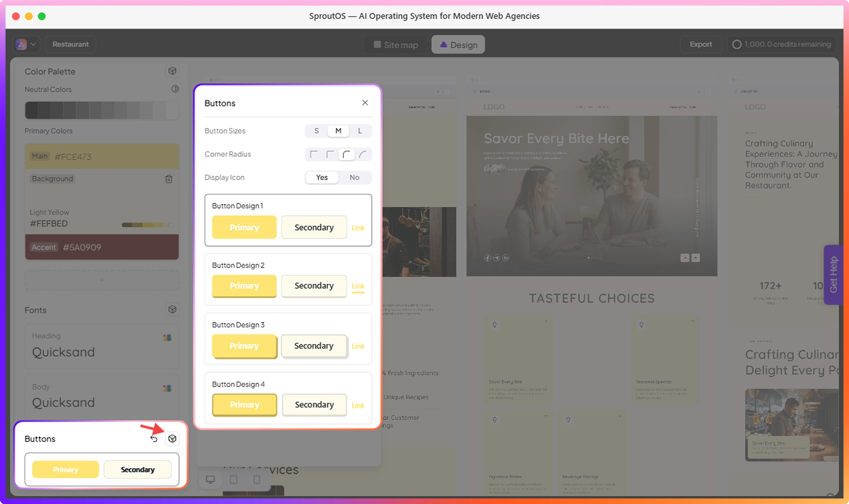Click Primary button in Button Design 2
The height and width of the screenshot is (504, 849).
click(x=244, y=286)
